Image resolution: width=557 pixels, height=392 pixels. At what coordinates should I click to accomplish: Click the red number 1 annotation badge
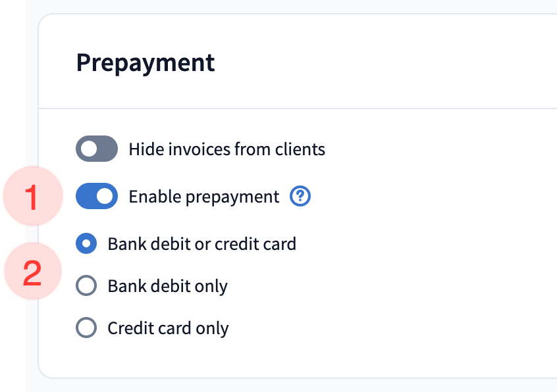(32, 197)
